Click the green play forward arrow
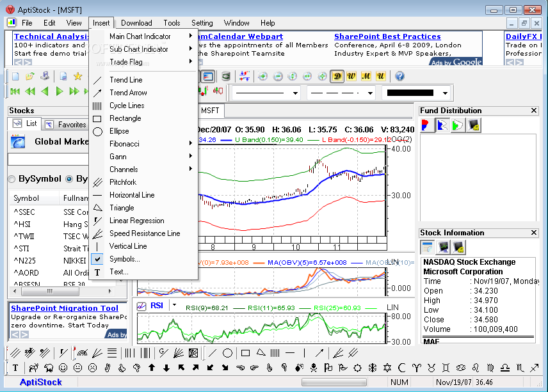The image size is (548, 392). click(60, 91)
